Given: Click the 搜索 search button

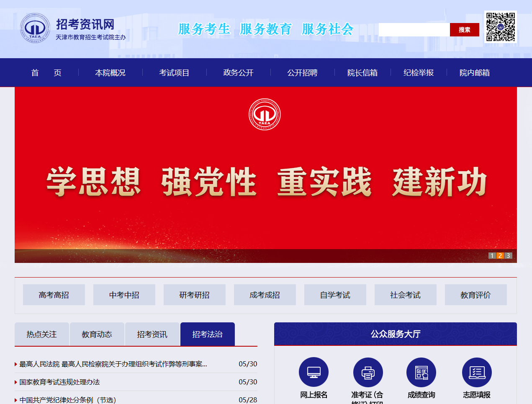Looking at the screenshot, I should [464, 29].
